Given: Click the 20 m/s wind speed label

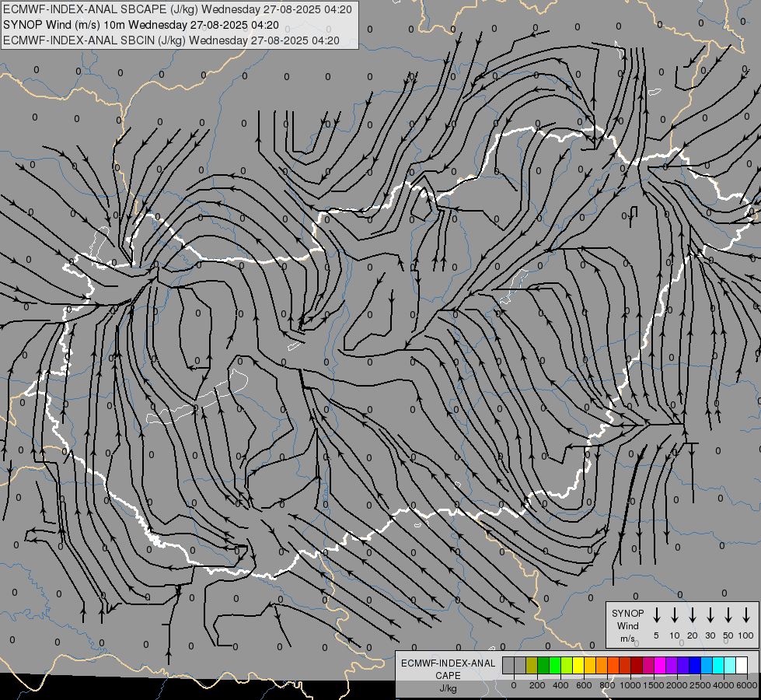Looking at the screenshot, I should 693,635.
